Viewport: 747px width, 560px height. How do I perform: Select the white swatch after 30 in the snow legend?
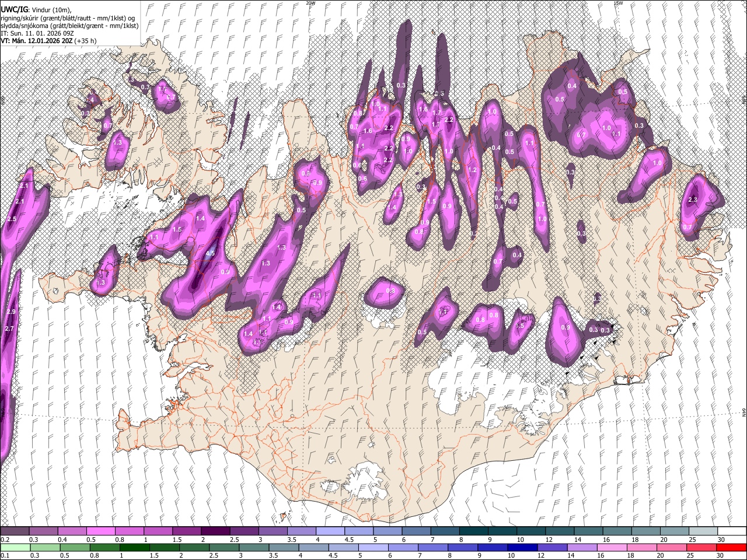click(732, 531)
